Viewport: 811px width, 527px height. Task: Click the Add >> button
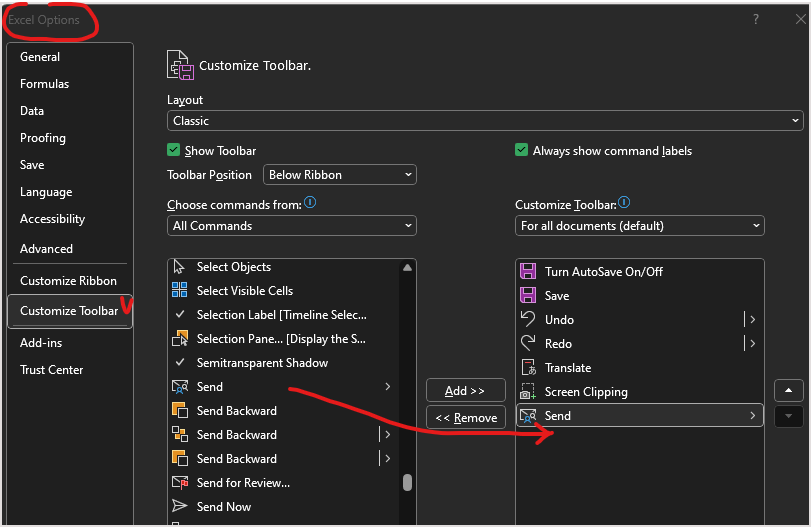[x=465, y=390]
